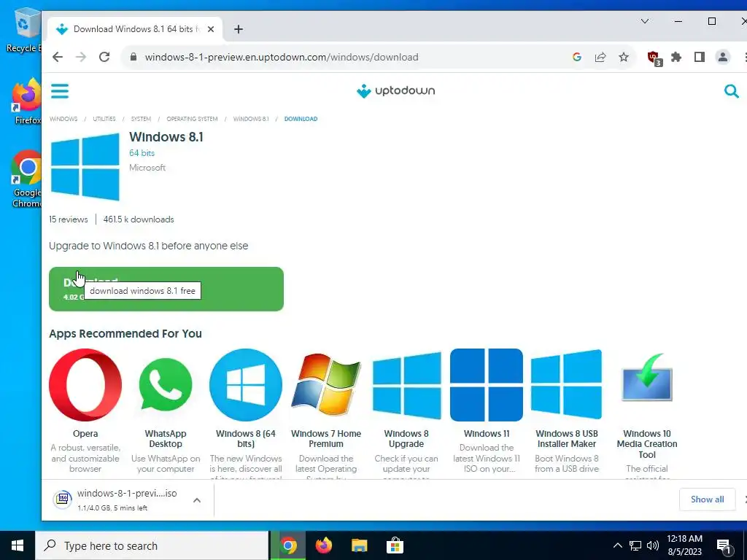Open the network tray icon
Viewport: 747px width, 560px height.
(x=635, y=545)
